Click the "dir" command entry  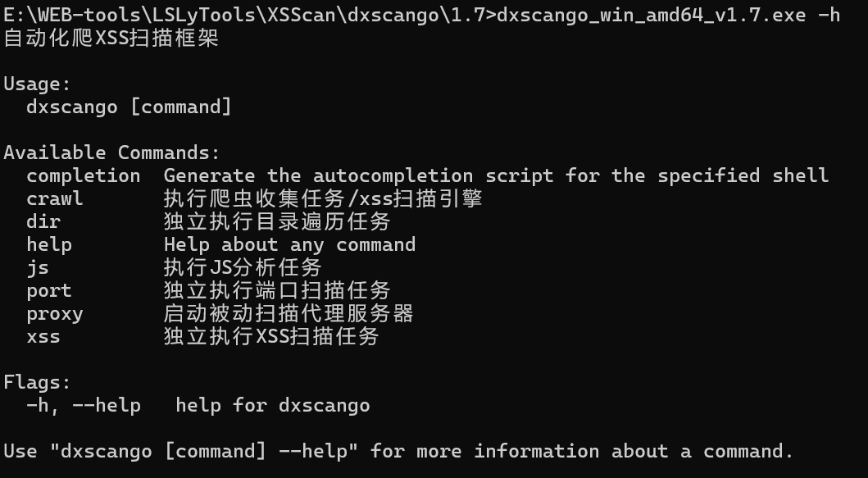43,221
